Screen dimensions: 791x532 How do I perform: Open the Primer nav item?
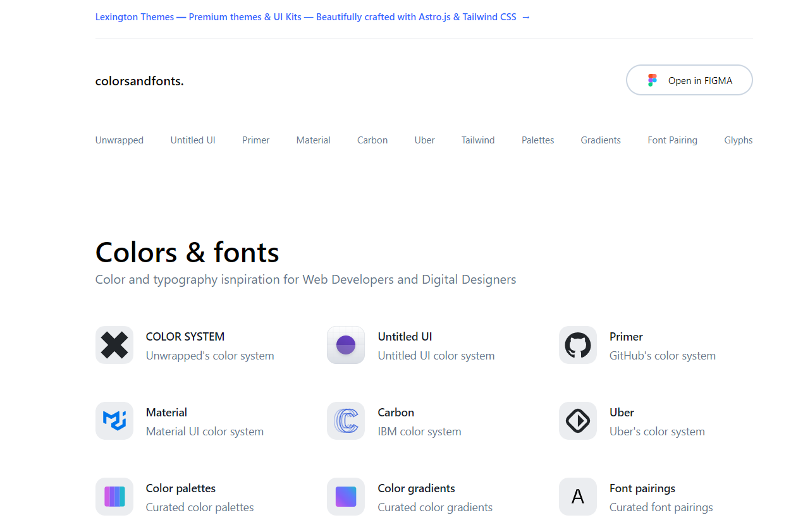pos(256,140)
